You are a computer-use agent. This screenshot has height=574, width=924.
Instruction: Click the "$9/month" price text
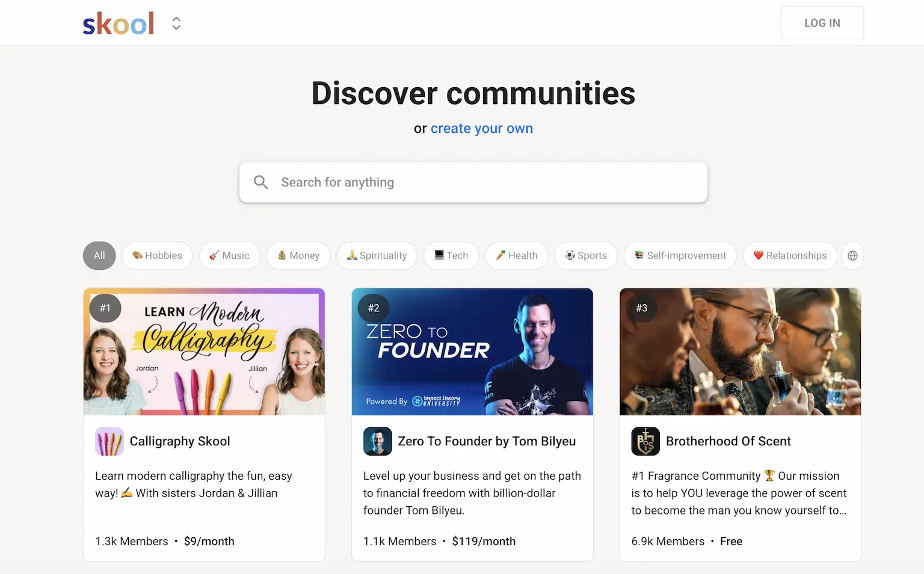(x=209, y=542)
